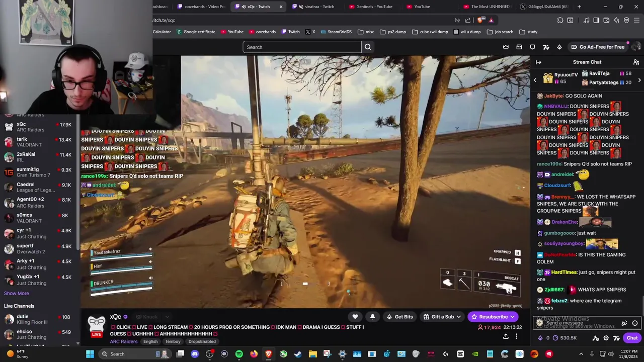Screen dimensions: 644x362
Task: Open the media control music note icon
Action: coord(586,20)
